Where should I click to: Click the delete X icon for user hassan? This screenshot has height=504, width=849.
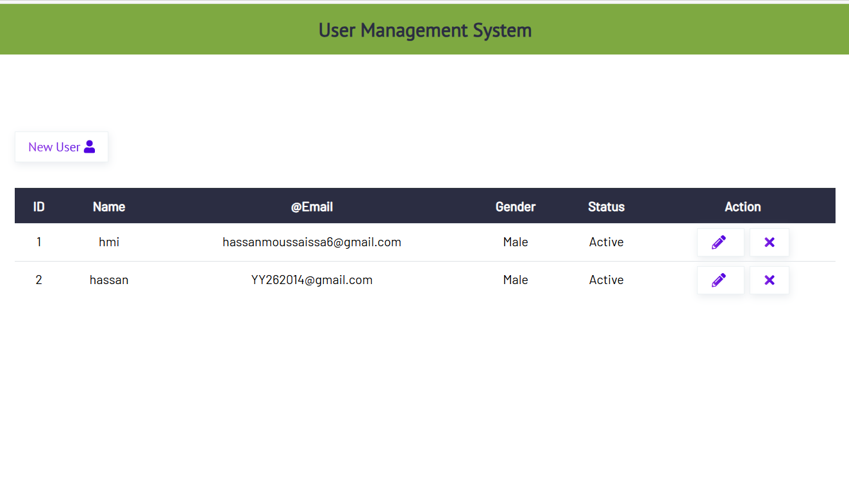(769, 280)
